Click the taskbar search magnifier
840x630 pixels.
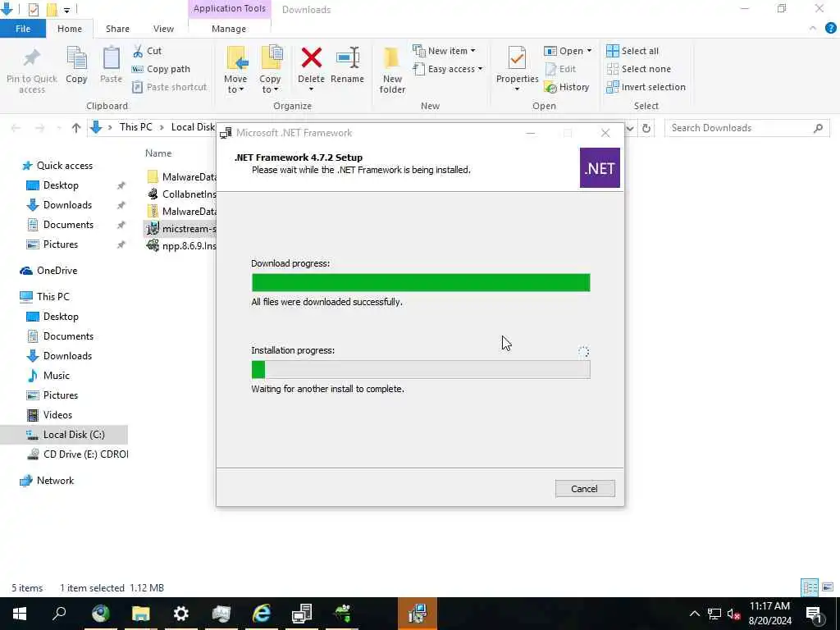point(59,614)
